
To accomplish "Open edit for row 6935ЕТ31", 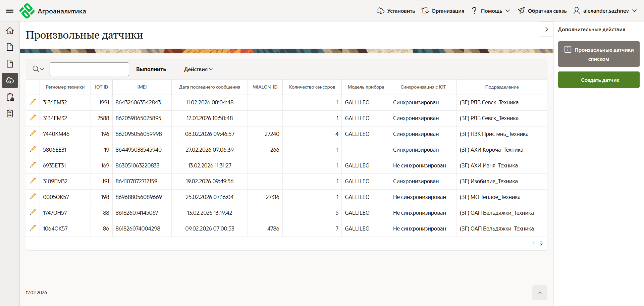I will coord(33,165).
